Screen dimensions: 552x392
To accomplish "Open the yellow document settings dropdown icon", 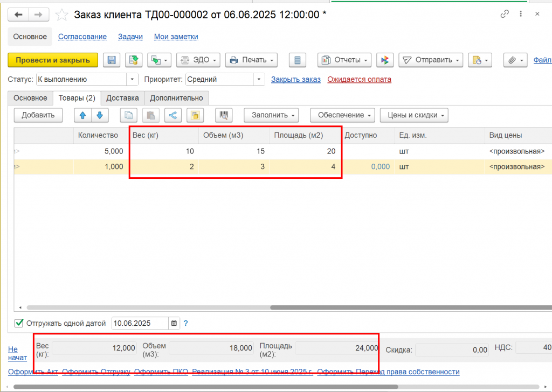I will (x=480, y=60).
